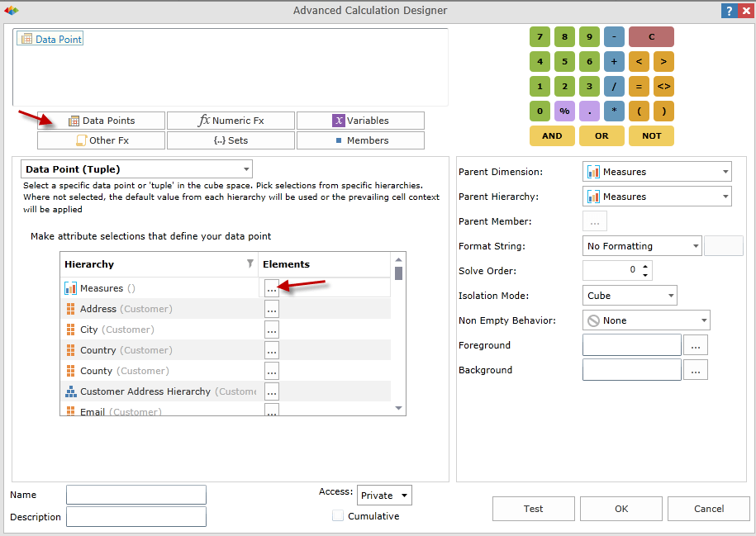Open the Parent Dimension dropdown
Screen dimensions: 756x536
pyautogui.click(x=657, y=172)
